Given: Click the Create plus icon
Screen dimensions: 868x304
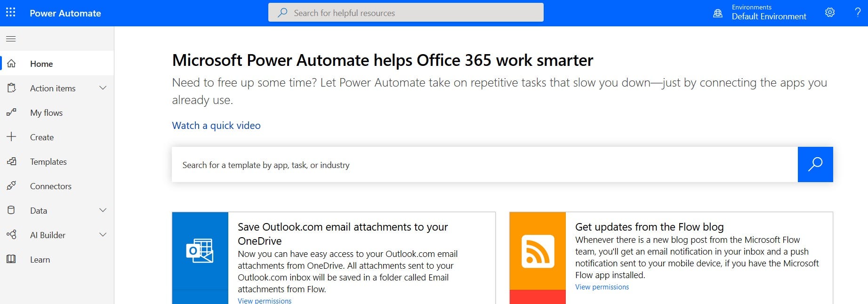Looking at the screenshot, I should pyautogui.click(x=11, y=137).
